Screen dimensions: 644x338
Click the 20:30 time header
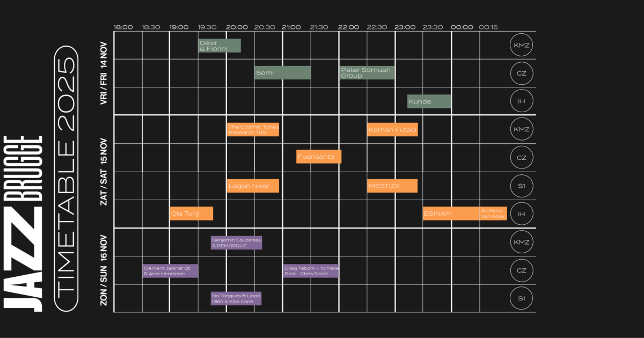(265, 27)
